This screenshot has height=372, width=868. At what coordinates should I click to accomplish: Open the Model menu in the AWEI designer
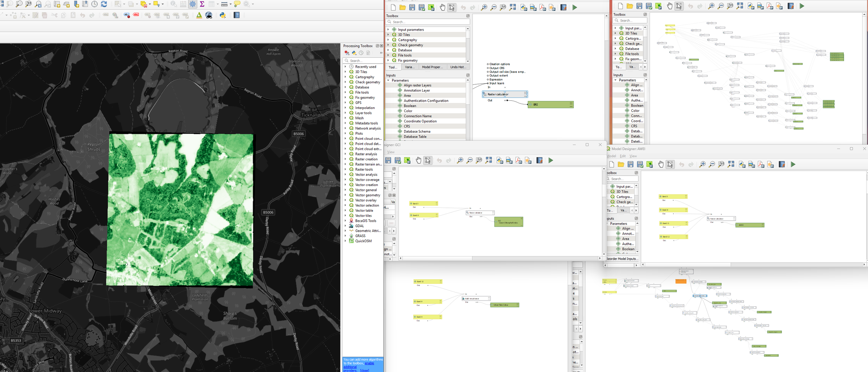611,156
